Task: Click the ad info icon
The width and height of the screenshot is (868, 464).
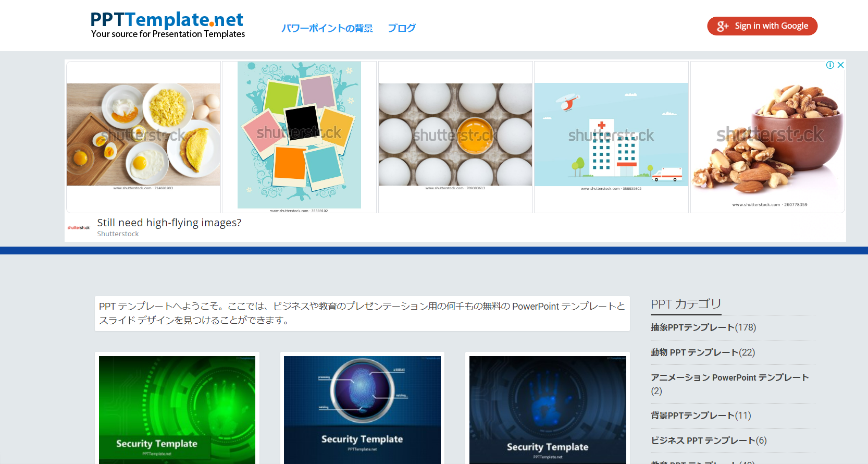Action: tap(830, 65)
